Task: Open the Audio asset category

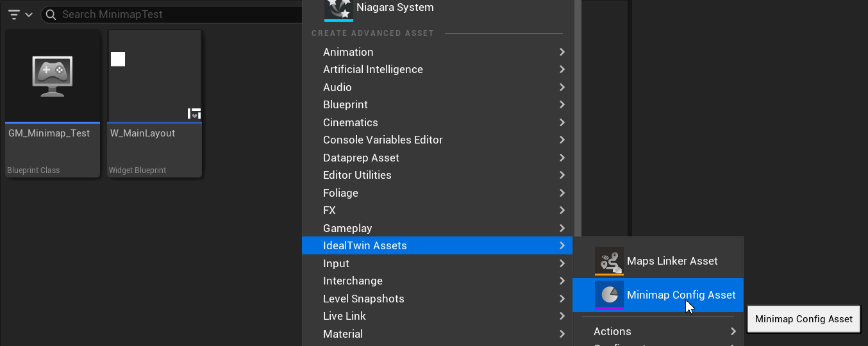Action: 337,87
